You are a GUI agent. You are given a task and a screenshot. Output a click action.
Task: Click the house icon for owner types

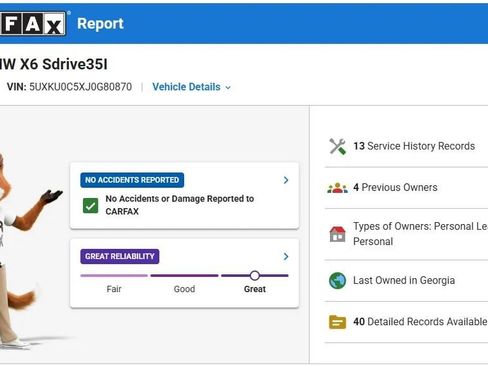(338, 234)
